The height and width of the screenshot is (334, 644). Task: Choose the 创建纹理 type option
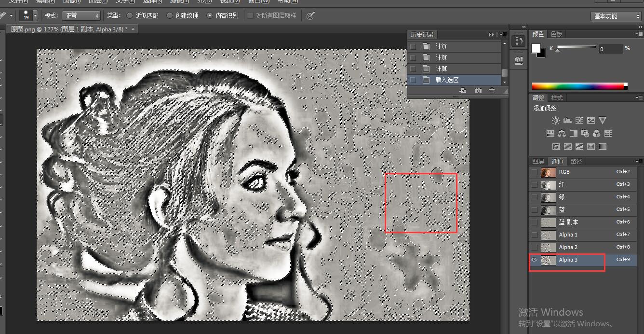170,15
